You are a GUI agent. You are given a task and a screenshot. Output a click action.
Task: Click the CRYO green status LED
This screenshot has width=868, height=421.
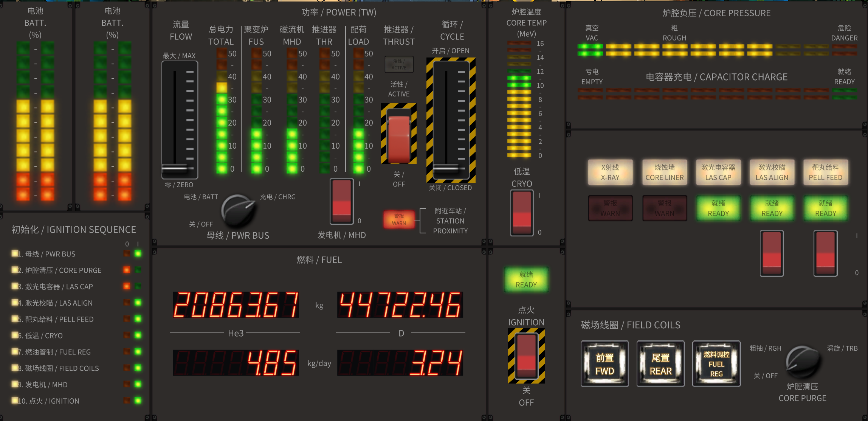click(138, 335)
